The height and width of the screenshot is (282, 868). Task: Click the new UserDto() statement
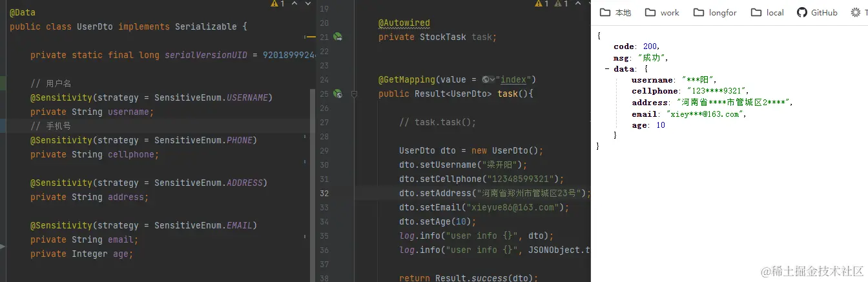(508, 150)
